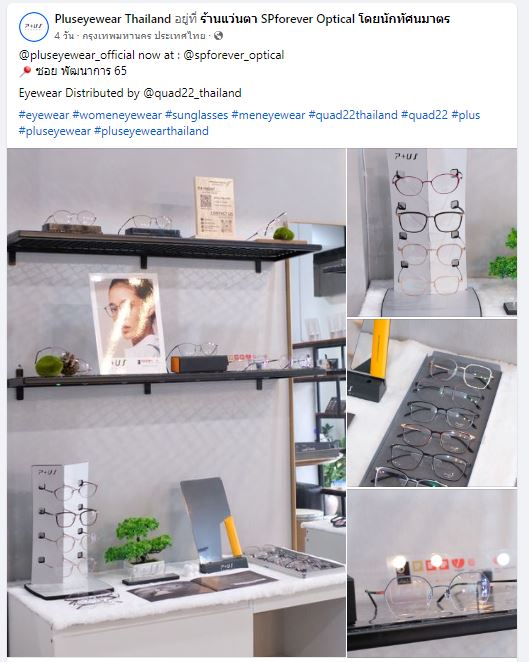Open the black tray of glasses photo
The width and height of the screenshot is (529, 662).
point(432,403)
